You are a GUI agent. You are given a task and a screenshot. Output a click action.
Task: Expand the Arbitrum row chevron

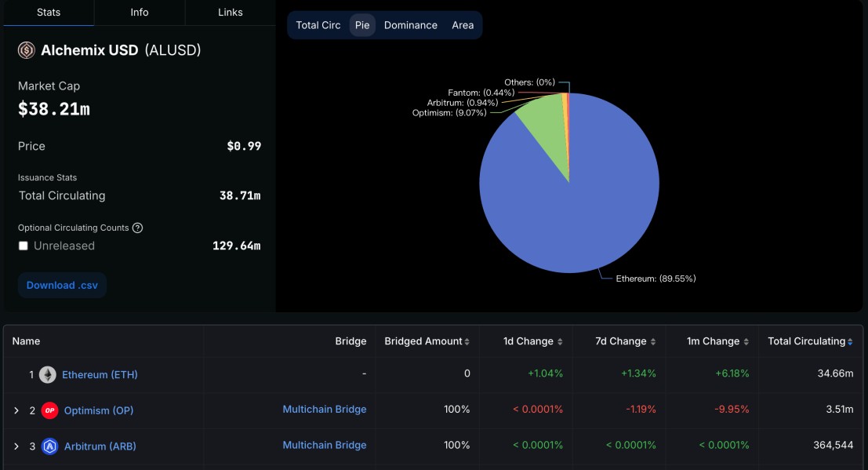click(16, 446)
